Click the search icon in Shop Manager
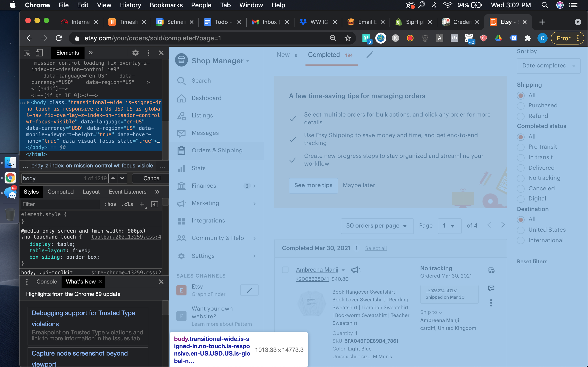Viewport: 588px width, 367px height. [x=181, y=80]
